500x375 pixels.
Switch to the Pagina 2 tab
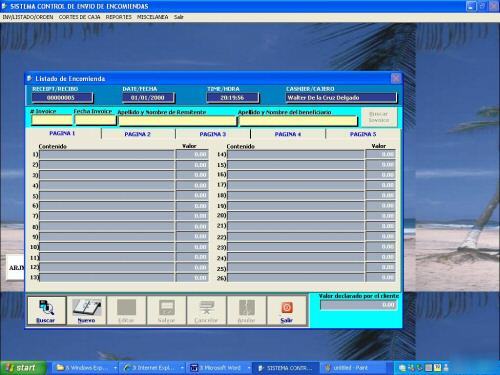click(137, 134)
